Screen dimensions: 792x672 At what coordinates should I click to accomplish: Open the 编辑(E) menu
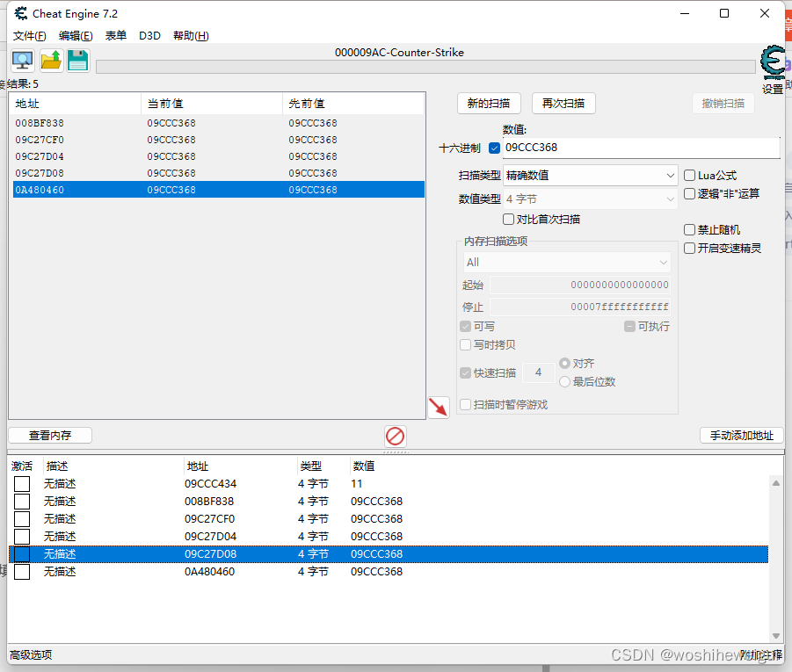(x=76, y=36)
